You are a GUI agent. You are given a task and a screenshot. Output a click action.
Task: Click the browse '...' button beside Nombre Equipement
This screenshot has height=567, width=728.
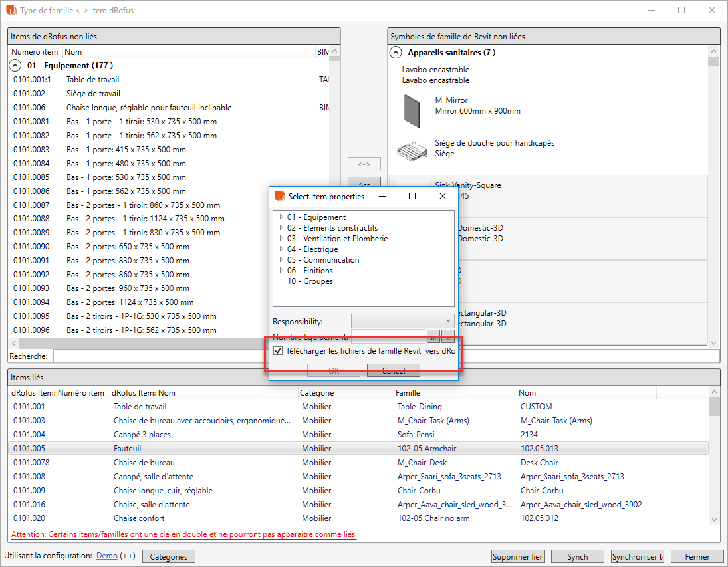point(433,336)
